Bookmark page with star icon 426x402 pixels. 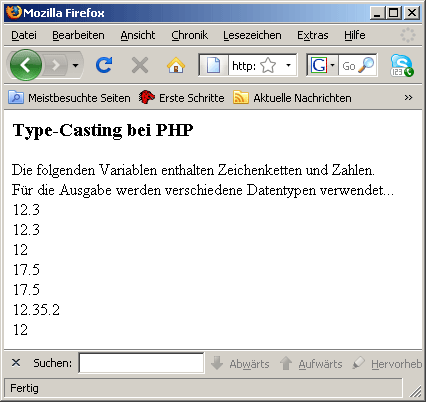click(x=268, y=65)
